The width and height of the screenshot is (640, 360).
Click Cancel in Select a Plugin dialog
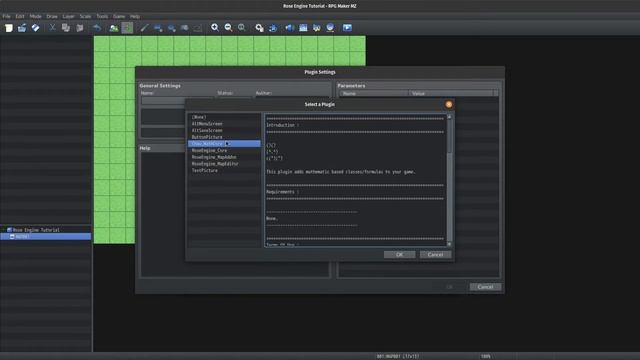tap(436, 254)
